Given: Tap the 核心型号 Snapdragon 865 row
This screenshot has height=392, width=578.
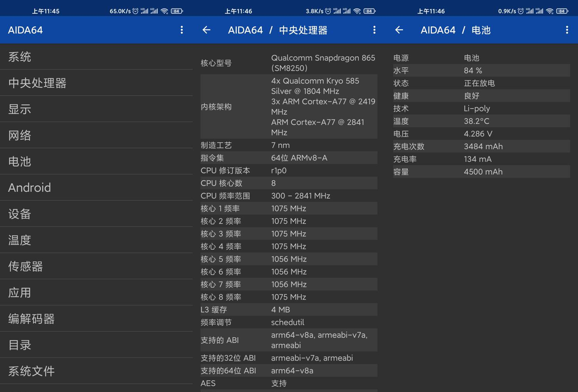Looking at the screenshot, I should pos(289,63).
